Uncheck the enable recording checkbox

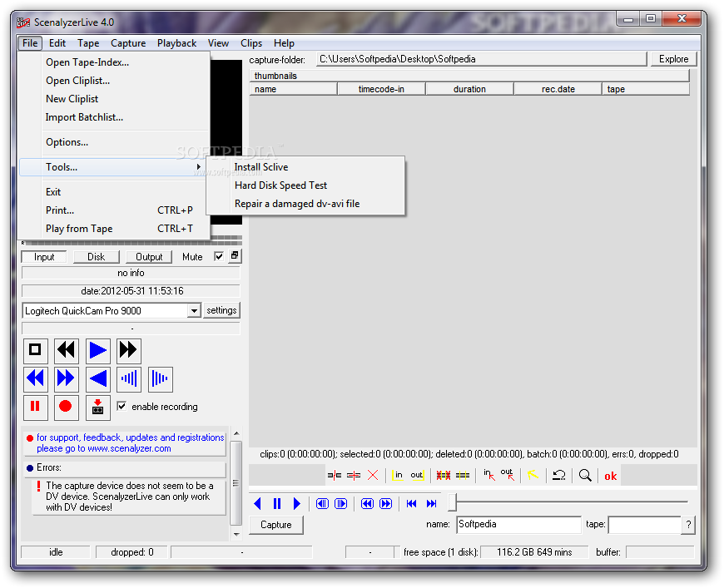[x=121, y=406]
